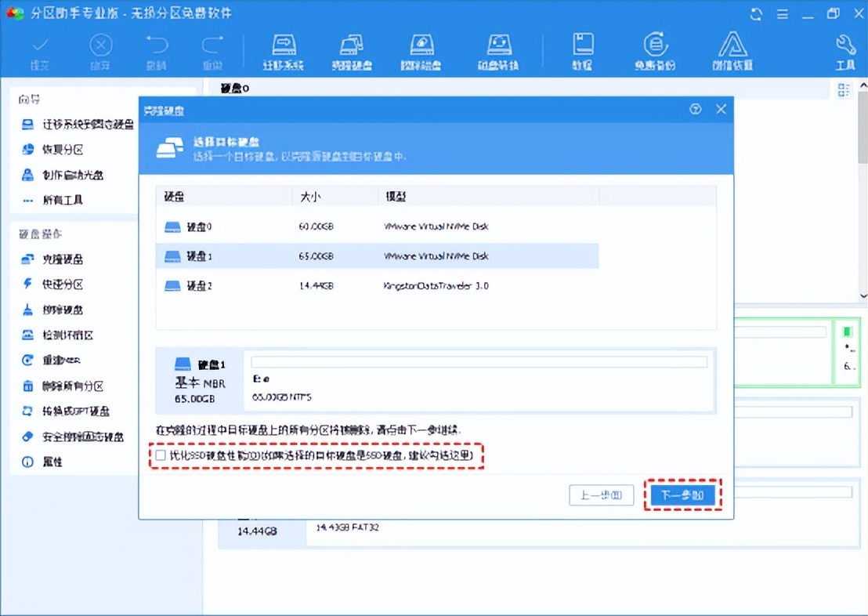This screenshot has height=616, width=868.
Task: Open the dialog help question mark
Action: (695, 110)
